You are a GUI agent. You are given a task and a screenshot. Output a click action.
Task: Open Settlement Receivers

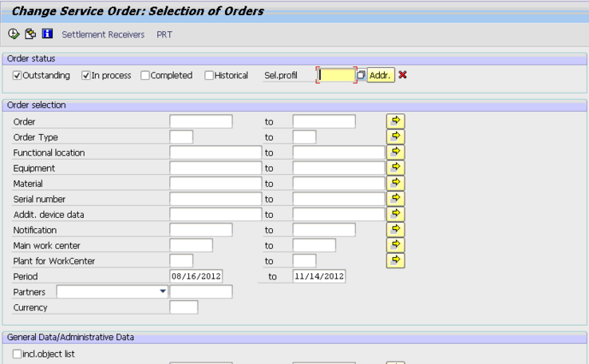pyautogui.click(x=103, y=34)
